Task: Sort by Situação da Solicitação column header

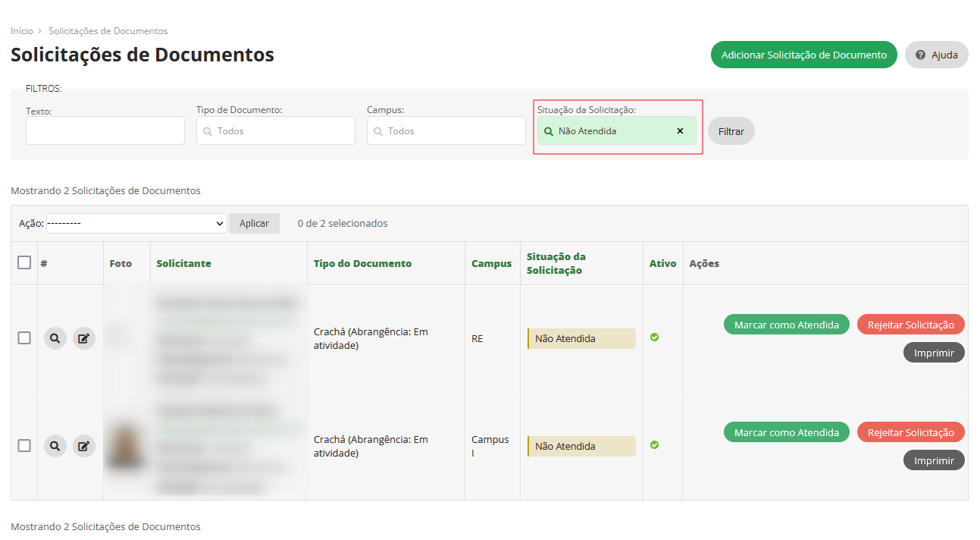Action: coord(556,263)
